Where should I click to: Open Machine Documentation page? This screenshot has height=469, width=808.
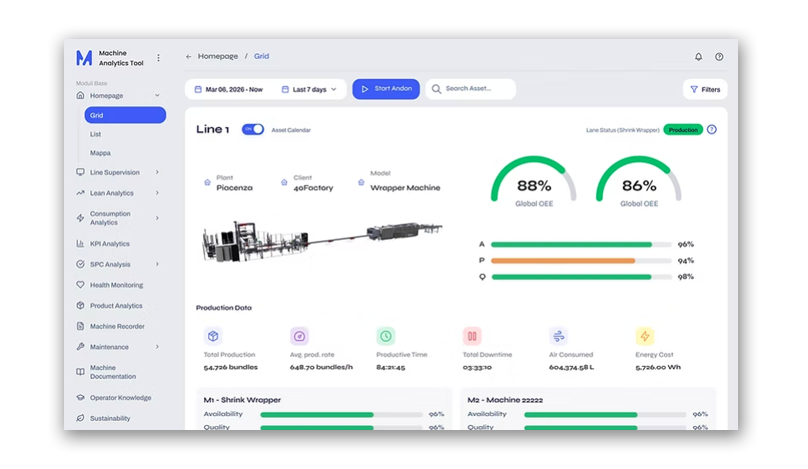click(x=113, y=372)
